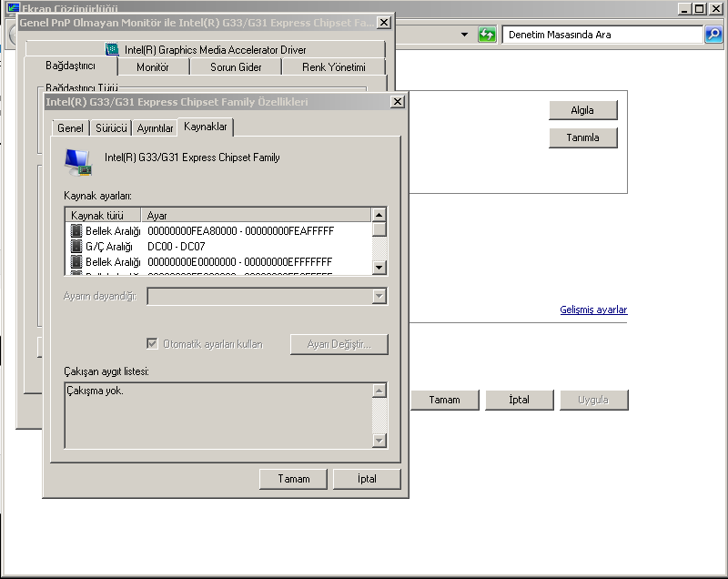Click the Çakışma yok text

96,391
